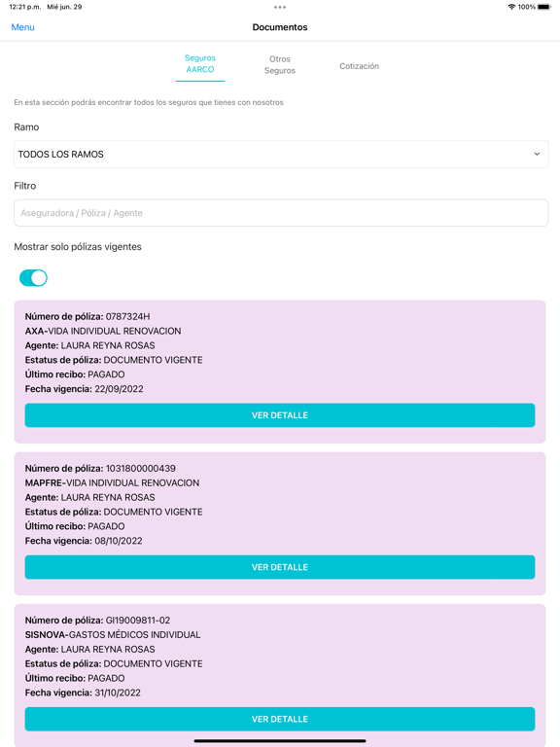The width and height of the screenshot is (560, 747).
Task: Switch to the Otros Seguros tab
Action: coord(280,65)
